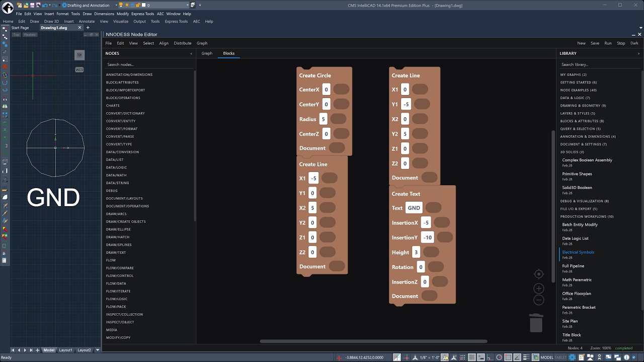The width and height of the screenshot is (644, 362).
Task: Collapse the NODES panel with its arrow
Action: (x=191, y=53)
